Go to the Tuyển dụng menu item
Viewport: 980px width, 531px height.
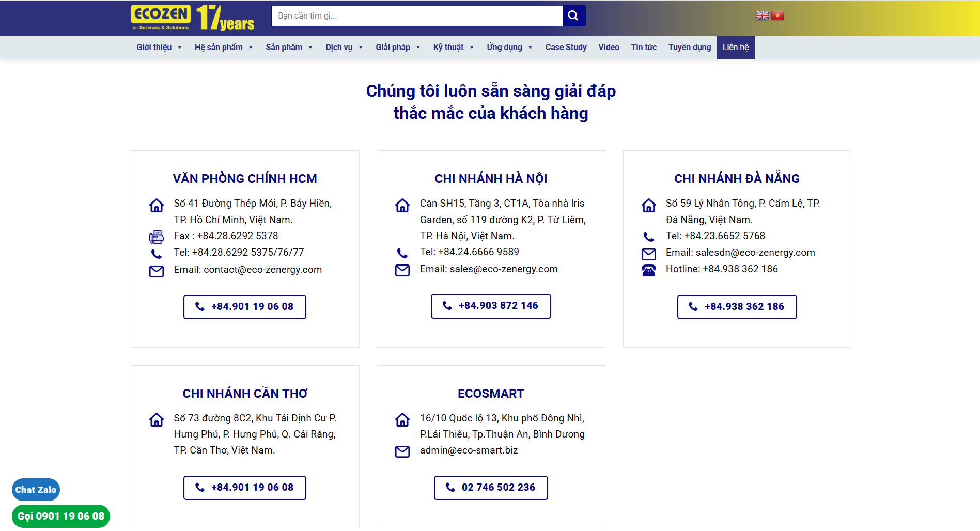click(689, 47)
